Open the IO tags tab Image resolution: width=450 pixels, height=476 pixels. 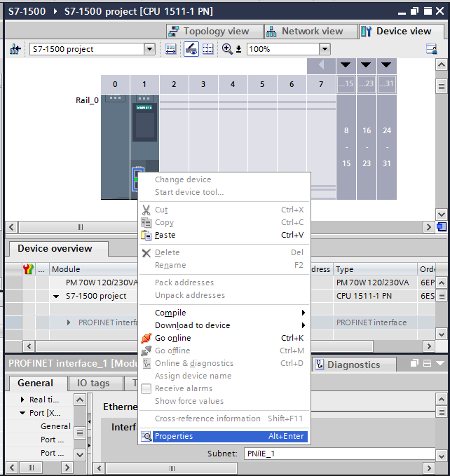93,383
